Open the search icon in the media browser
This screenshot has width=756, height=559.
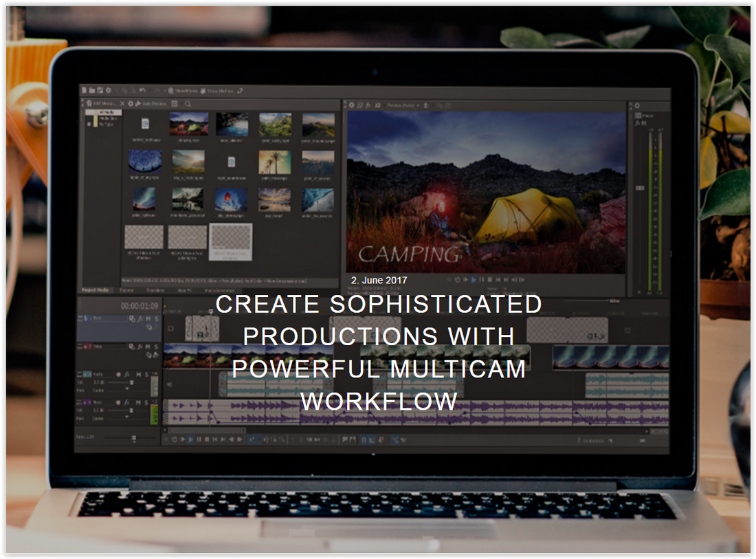pos(188,104)
